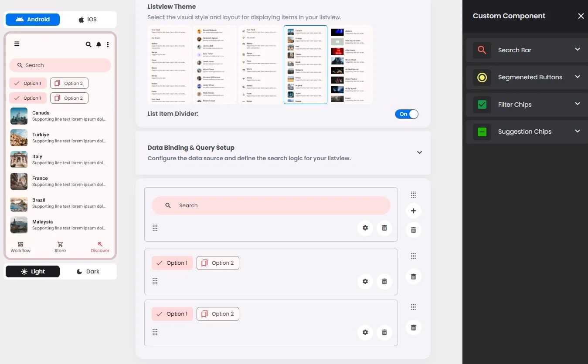Click the Segmeneted Buttons yellow radio icon
The height and width of the screenshot is (364, 588).
pos(482,78)
